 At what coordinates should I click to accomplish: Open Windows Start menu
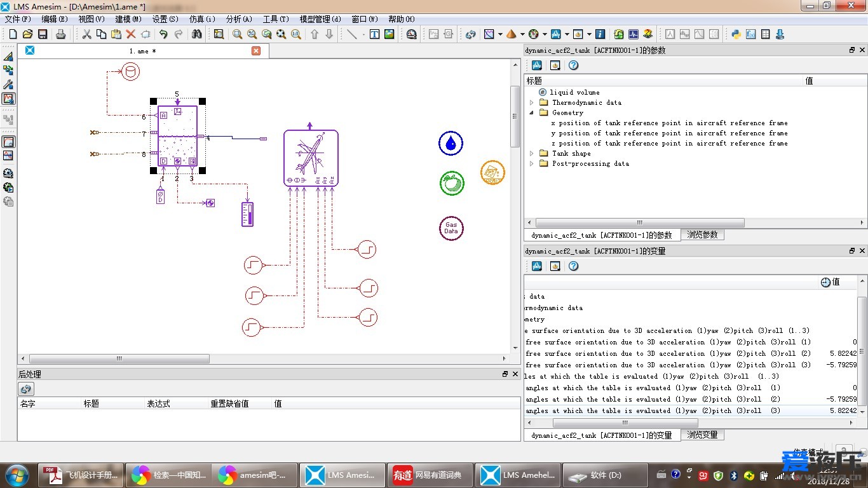[16, 475]
